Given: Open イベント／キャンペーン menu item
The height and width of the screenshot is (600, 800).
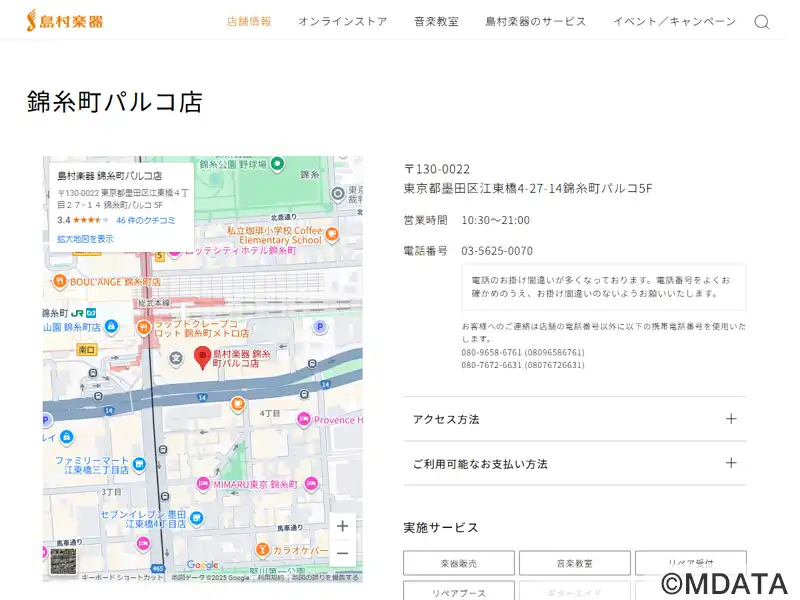Looking at the screenshot, I should click(x=674, y=21).
